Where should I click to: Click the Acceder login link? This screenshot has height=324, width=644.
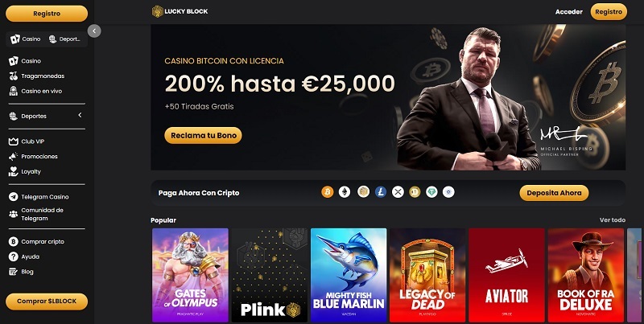click(x=569, y=12)
